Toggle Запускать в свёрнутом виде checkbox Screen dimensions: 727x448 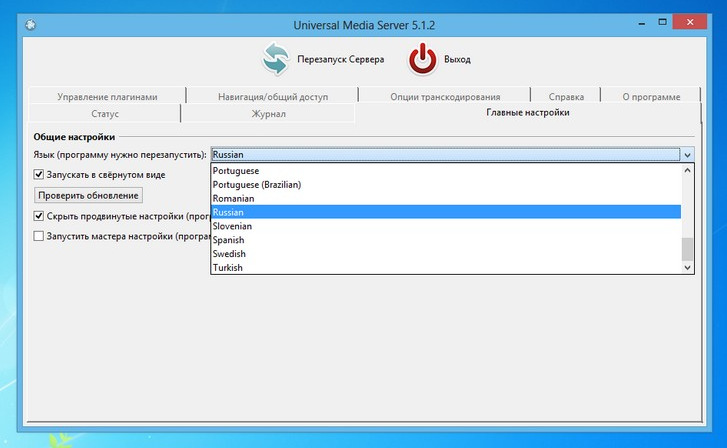click(x=38, y=175)
